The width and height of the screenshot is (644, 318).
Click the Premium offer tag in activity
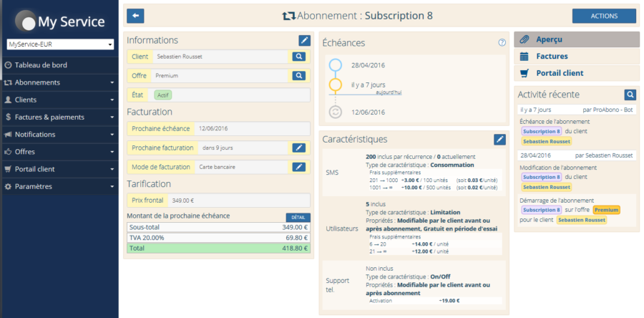click(x=606, y=210)
